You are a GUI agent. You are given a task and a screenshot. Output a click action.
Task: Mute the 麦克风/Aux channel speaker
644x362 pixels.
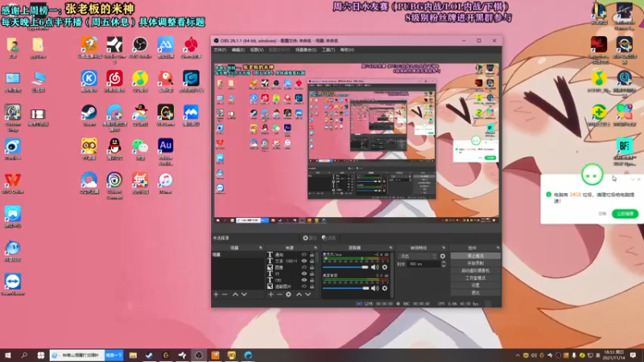tap(374, 267)
